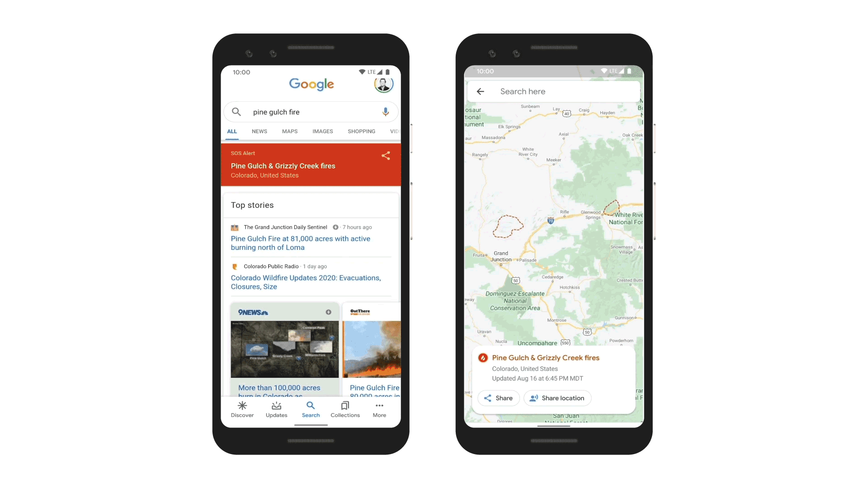Click the Google search bar icon
868x488 pixels.
pos(237,112)
